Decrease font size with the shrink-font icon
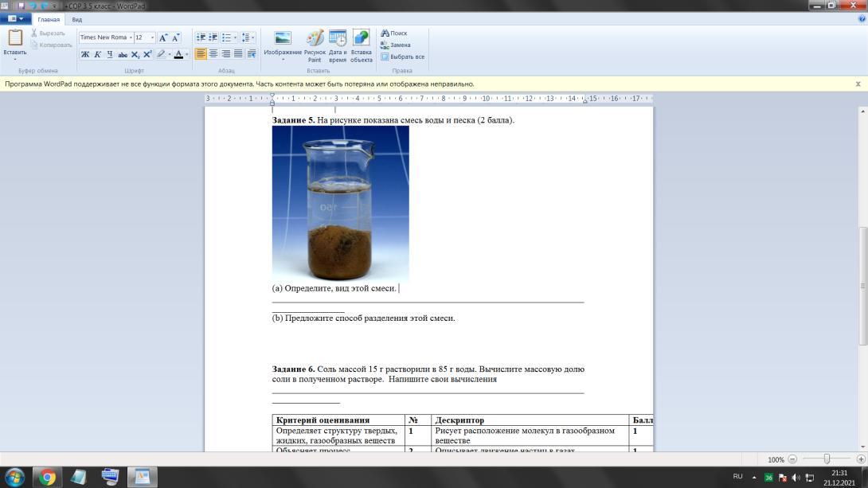The height and width of the screenshot is (488, 868). tap(175, 37)
